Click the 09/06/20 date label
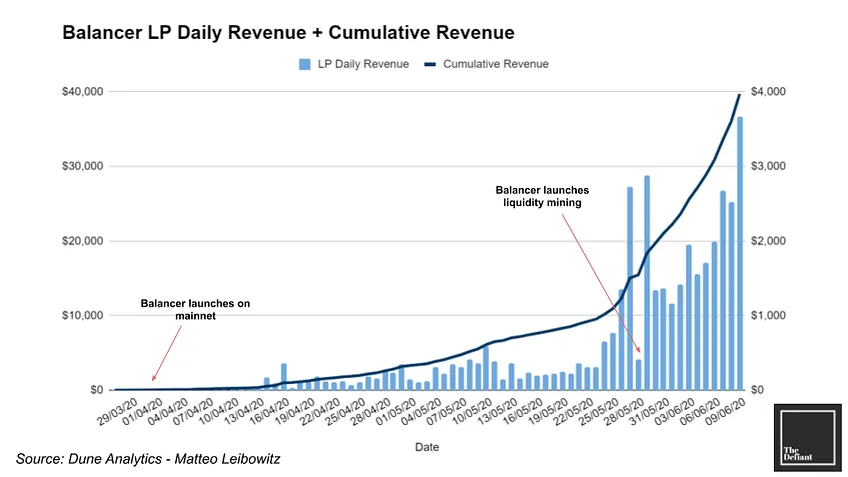The width and height of the screenshot is (848, 477). pos(727,412)
